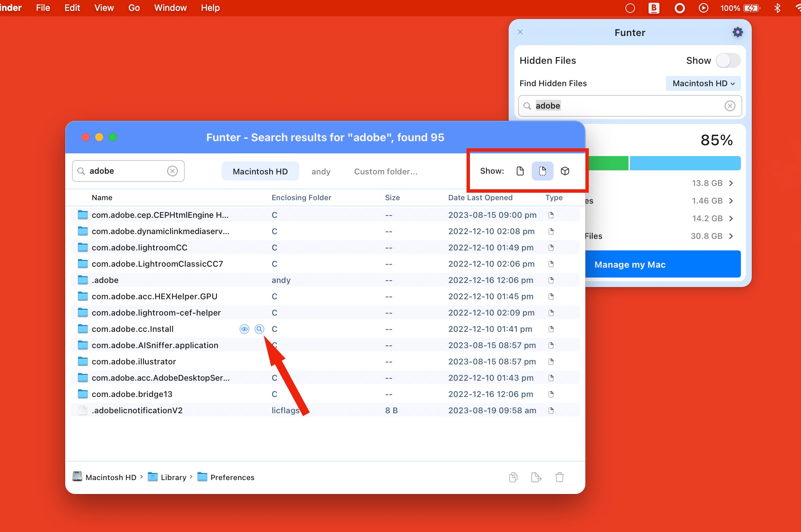
Task: Expand the 13.8 GB storage row chevron
Action: point(731,183)
